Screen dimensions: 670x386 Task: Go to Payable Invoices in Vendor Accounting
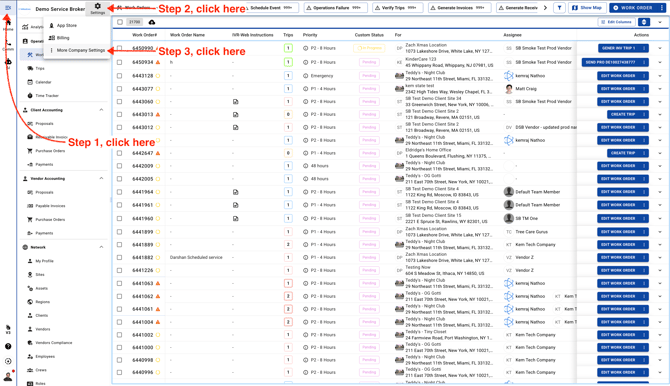tap(50, 206)
